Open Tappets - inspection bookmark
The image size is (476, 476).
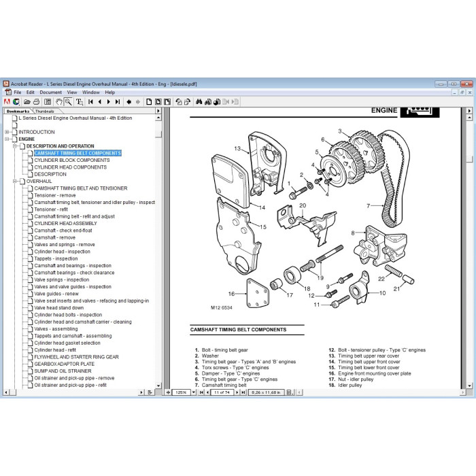(56, 258)
